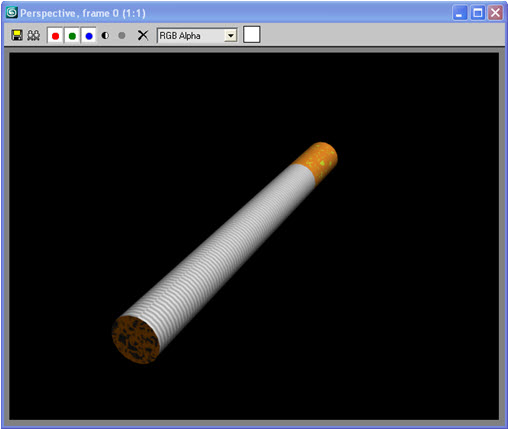Enable monochrome display gray circle icon
Viewport: 508px width, 429px height.
click(x=122, y=35)
